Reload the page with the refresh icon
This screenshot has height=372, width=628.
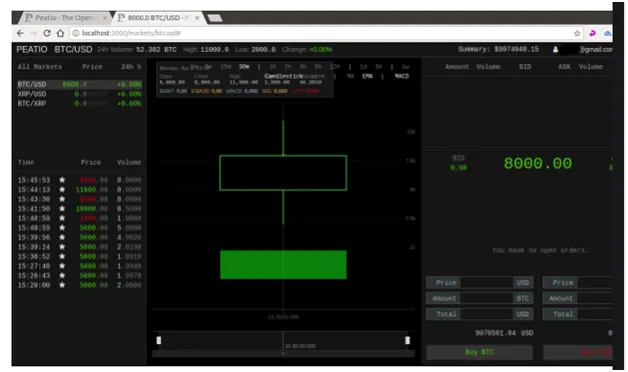(x=47, y=33)
